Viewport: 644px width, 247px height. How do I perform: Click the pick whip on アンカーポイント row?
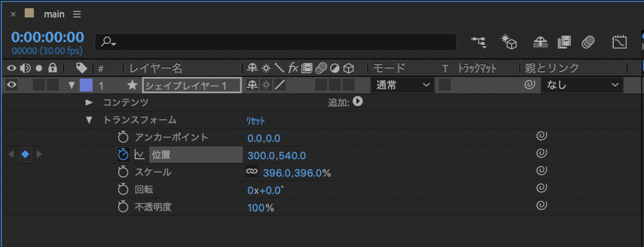pos(541,137)
